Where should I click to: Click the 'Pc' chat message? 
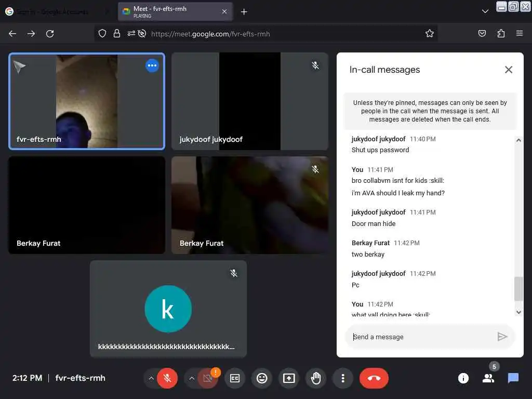tap(355, 285)
